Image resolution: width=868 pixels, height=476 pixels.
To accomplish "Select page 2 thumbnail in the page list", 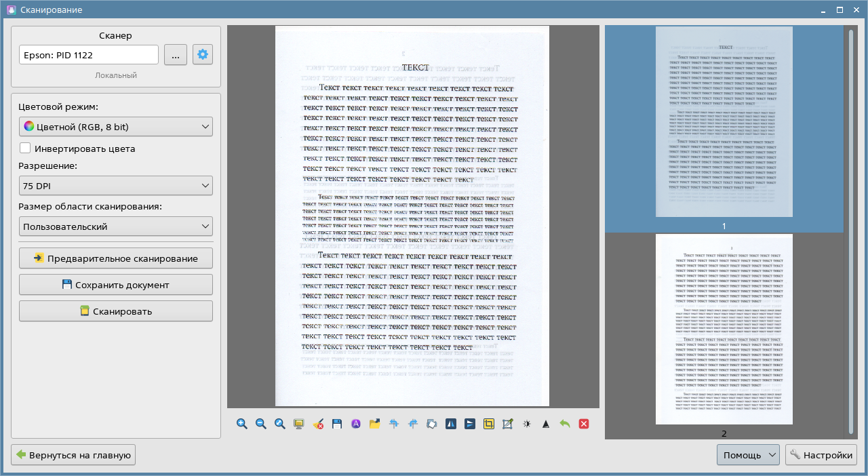I will click(x=724, y=330).
